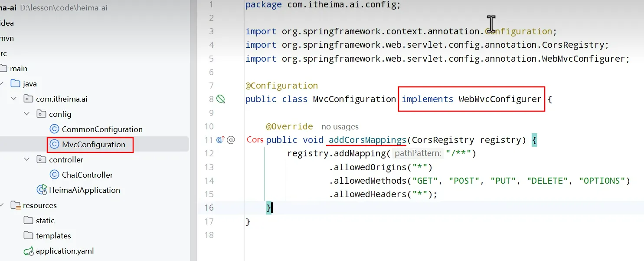Click the HeimaAiApplication runnable class icon
The height and width of the screenshot is (261, 644).
pyautogui.click(x=42, y=190)
